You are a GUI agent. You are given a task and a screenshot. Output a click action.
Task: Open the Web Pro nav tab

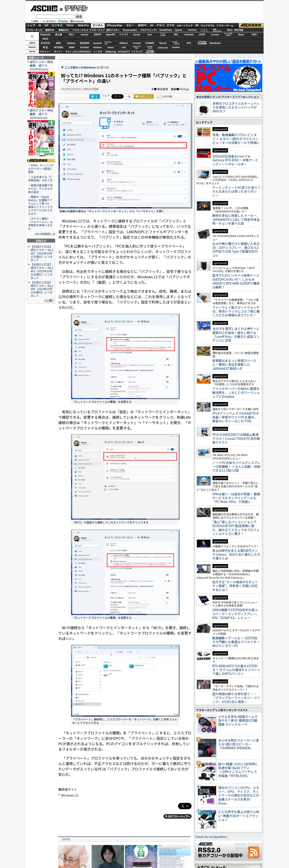tap(83, 25)
